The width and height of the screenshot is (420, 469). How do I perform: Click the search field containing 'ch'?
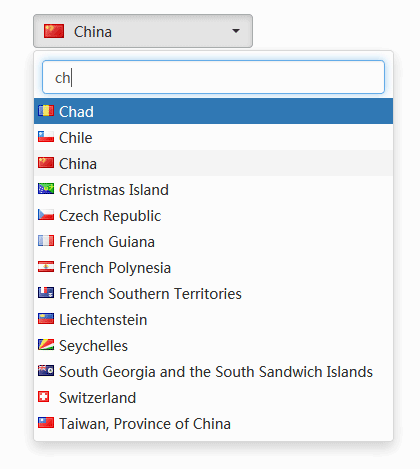coord(213,77)
